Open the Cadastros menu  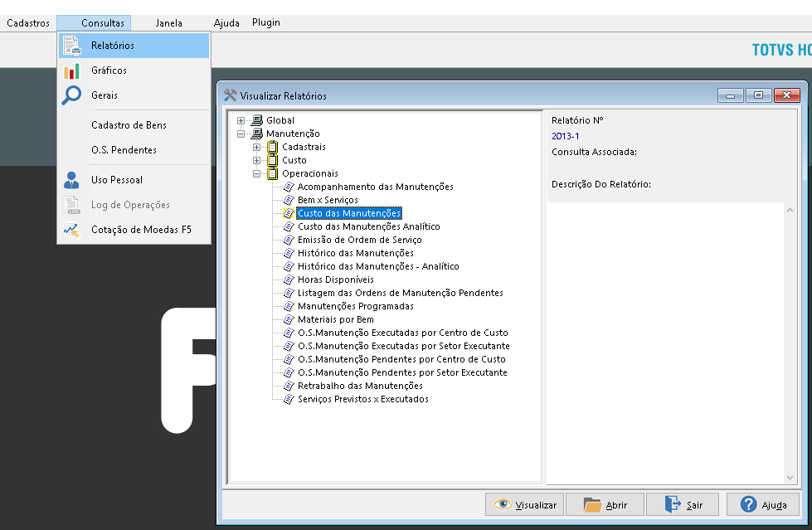28,22
